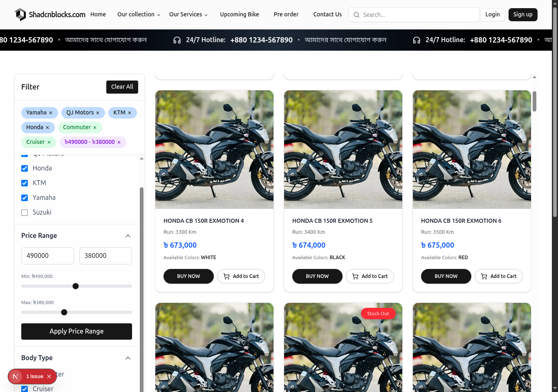Click the Login button
Image resolution: width=558 pixels, height=392 pixels.
point(493,14)
